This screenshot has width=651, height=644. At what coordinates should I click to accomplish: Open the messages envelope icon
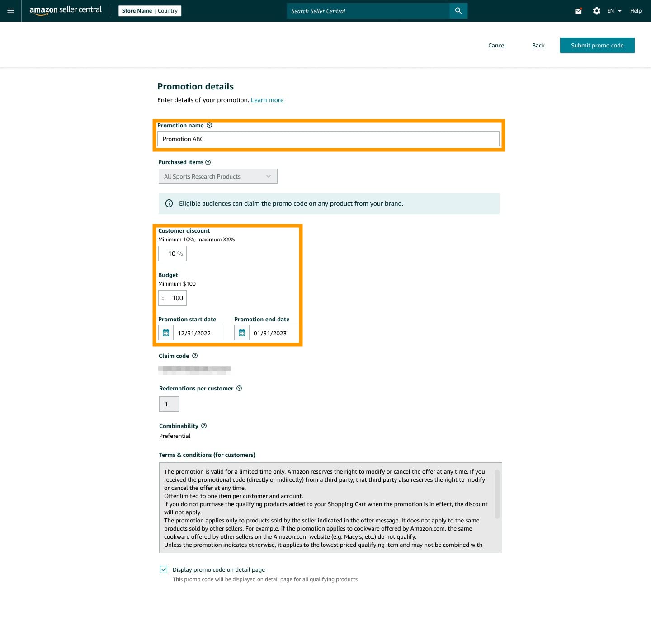pyautogui.click(x=578, y=11)
